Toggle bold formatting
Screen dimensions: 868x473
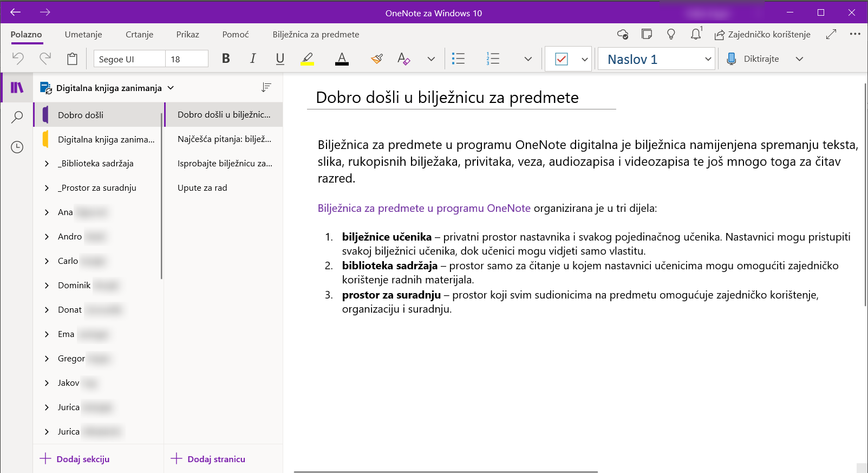point(226,59)
